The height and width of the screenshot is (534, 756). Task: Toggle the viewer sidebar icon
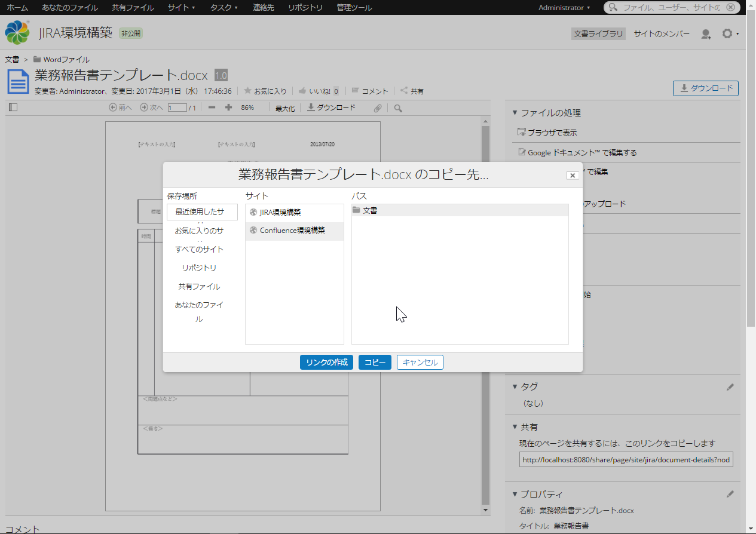pyautogui.click(x=13, y=108)
